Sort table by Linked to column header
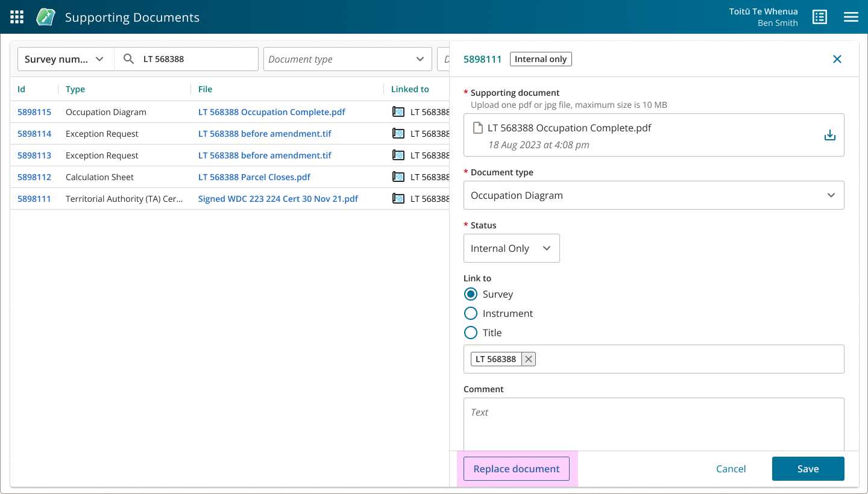The width and height of the screenshot is (868, 494). (x=410, y=89)
